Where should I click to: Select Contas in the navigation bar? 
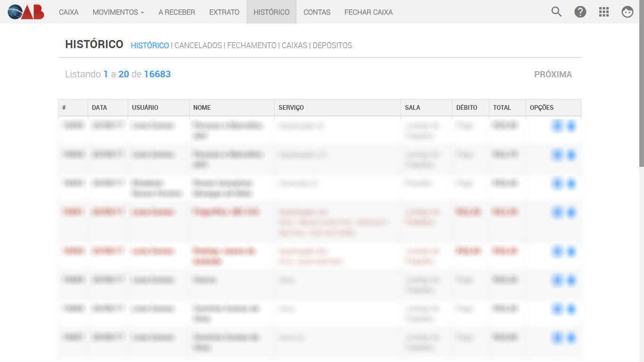coord(317,12)
